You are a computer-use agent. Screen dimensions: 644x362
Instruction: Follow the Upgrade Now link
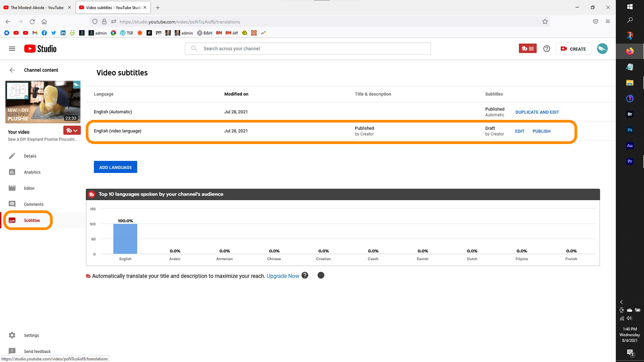[283, 276]
